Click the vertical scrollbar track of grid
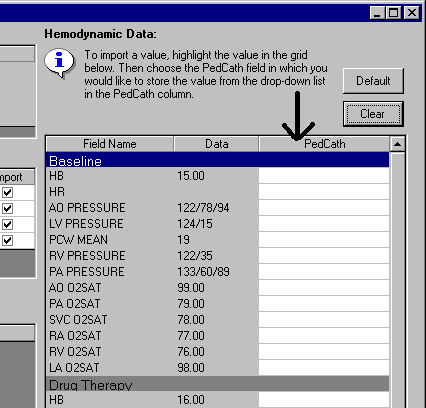The width and height of the screenshot is (426, 408). pyautogui.click(x=397, y=280)
